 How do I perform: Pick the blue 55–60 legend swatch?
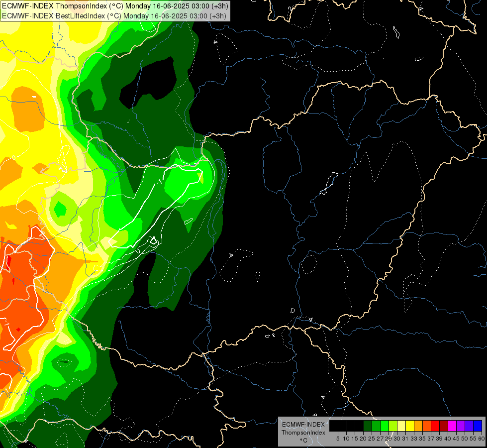click(x=478, y=426)
